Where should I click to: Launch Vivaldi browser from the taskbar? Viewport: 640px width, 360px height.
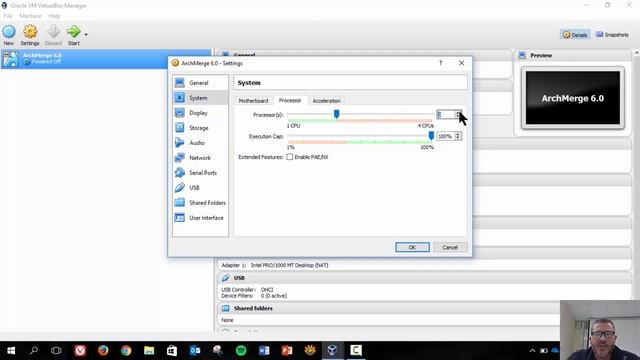pos(80,350)
